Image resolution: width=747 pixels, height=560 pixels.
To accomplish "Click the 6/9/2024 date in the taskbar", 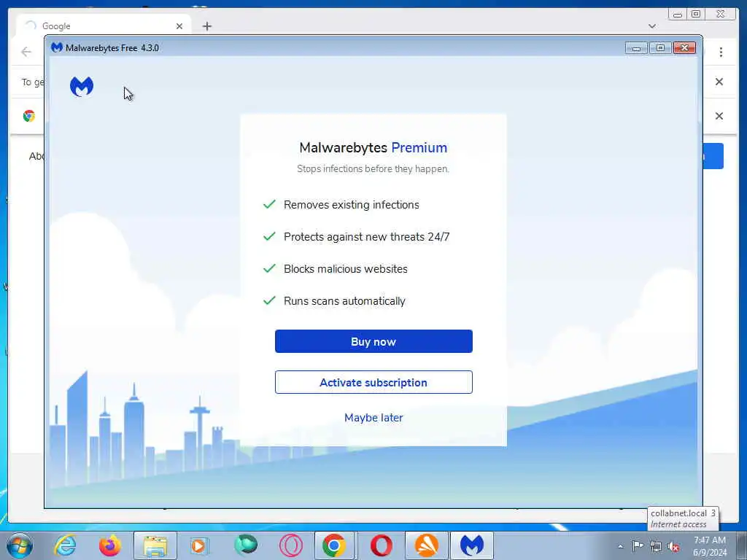I will 710,553.
